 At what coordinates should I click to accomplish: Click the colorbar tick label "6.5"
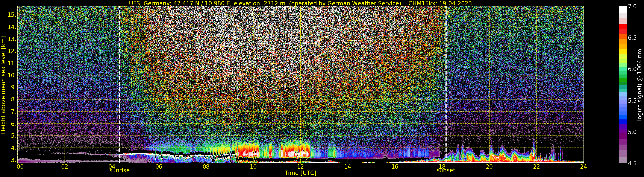point(632,38)
